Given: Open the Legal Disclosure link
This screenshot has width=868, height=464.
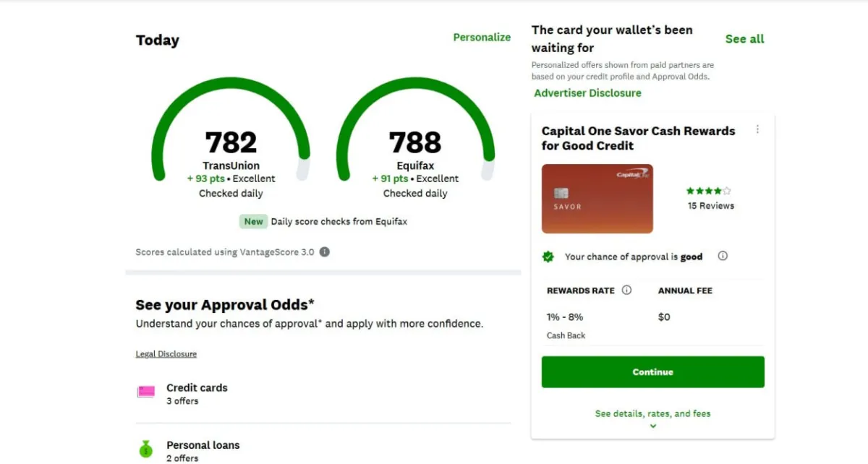Looking at the screenshot, I should pyautogui.click(x=166, y=354).
